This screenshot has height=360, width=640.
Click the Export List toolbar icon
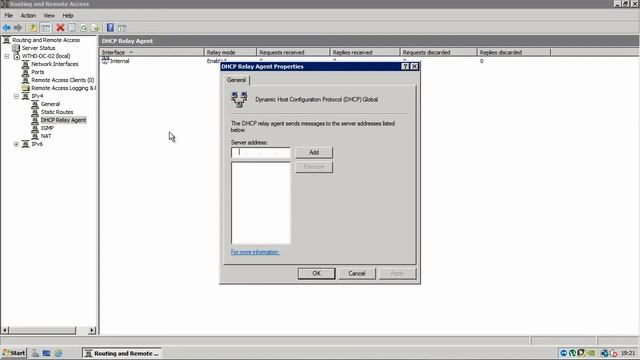pos(95,28)
